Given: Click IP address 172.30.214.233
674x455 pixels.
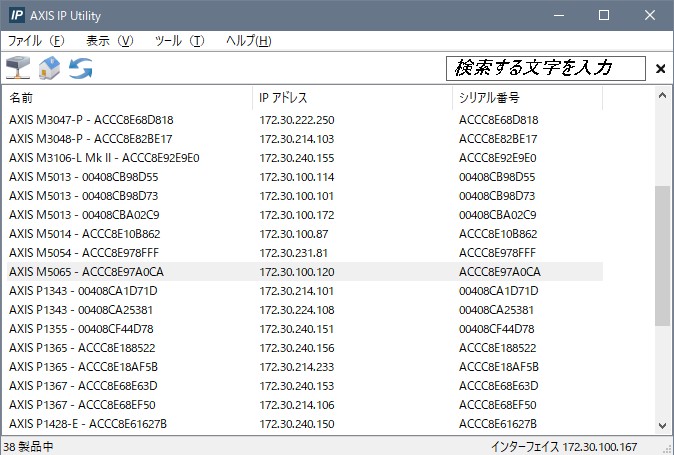Looking at the screenshot, I should click(x=297, y=367).
